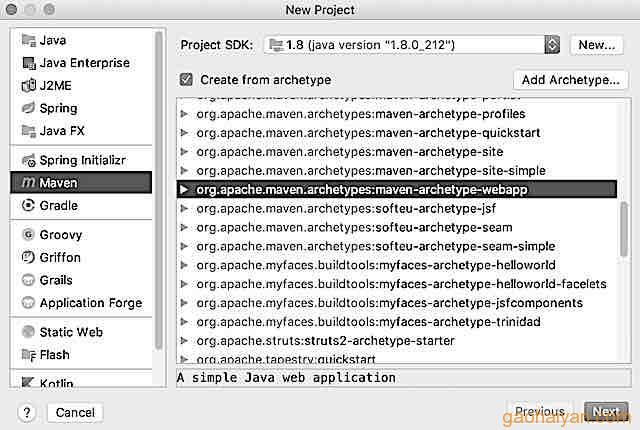Select myfaces-archetype-trinidad row

coord(397,322)
